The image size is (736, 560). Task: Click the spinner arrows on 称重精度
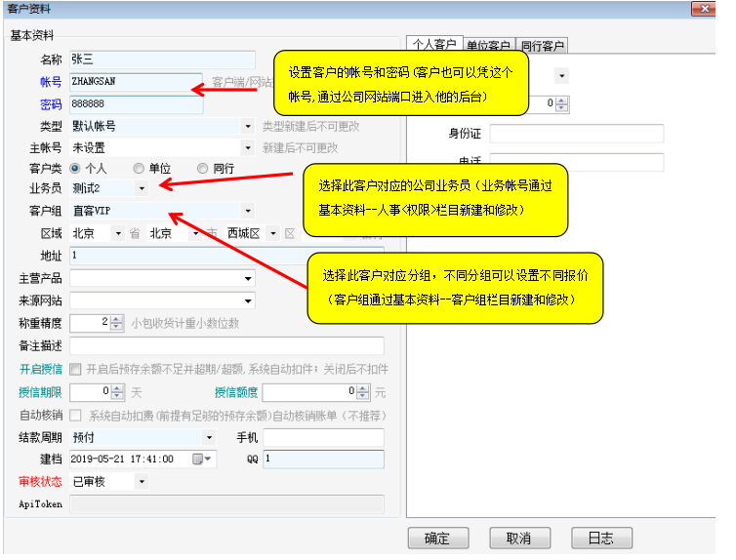click(117, 323)
